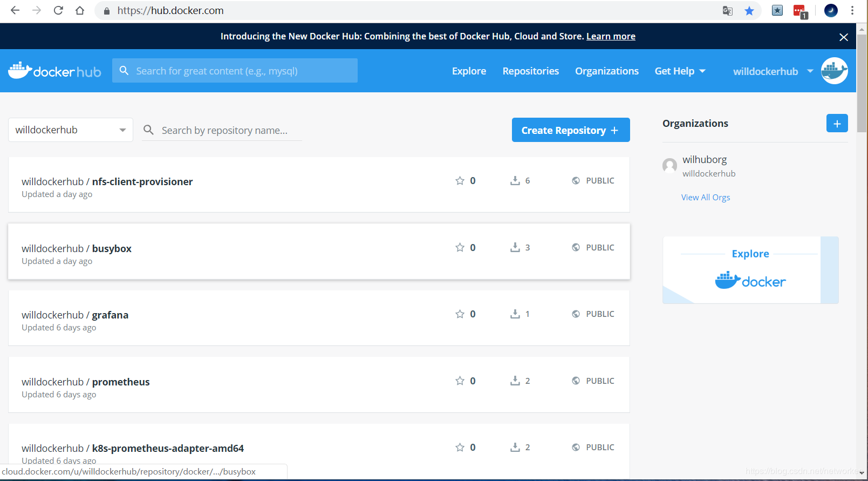Image resolution: width=868 pixels, height=481 pixels.
Task: Click the public globe icon for grafana
Action: (576, 314)
